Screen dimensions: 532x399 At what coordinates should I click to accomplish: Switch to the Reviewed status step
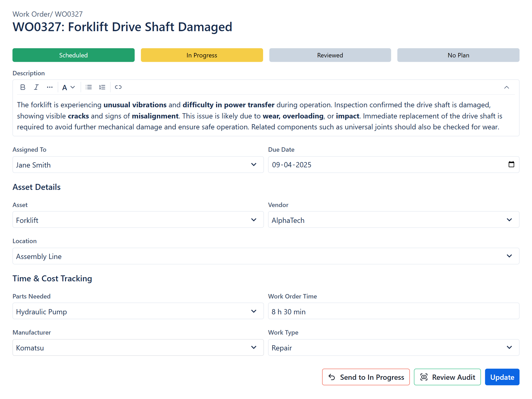[x=330, y=55]
